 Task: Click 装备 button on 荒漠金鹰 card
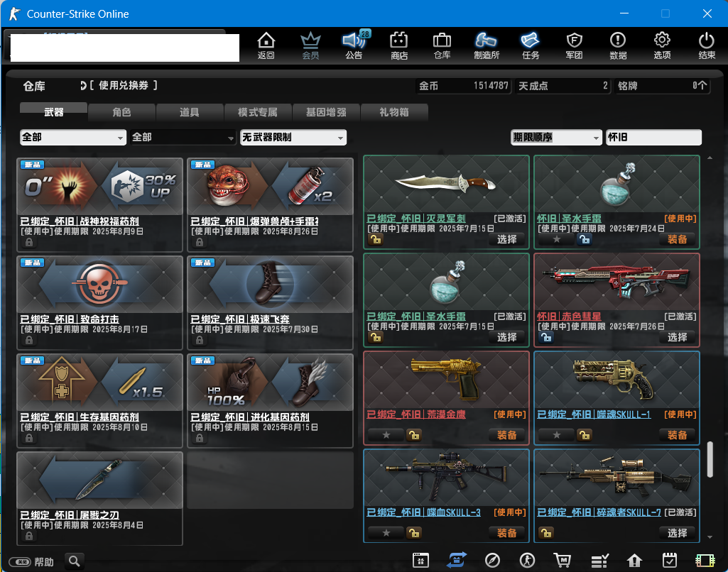pyautogui.click(x=507, y=435)
